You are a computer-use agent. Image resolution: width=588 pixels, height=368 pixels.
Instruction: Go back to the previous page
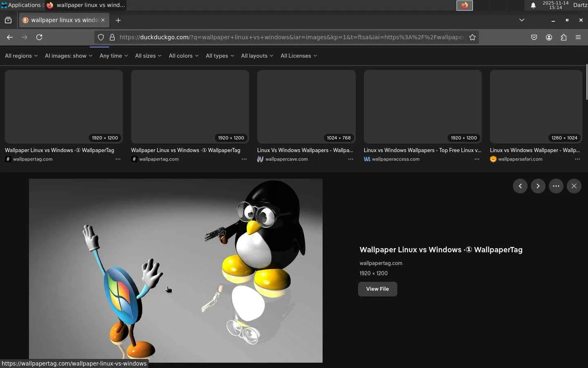tap(10, 37)
